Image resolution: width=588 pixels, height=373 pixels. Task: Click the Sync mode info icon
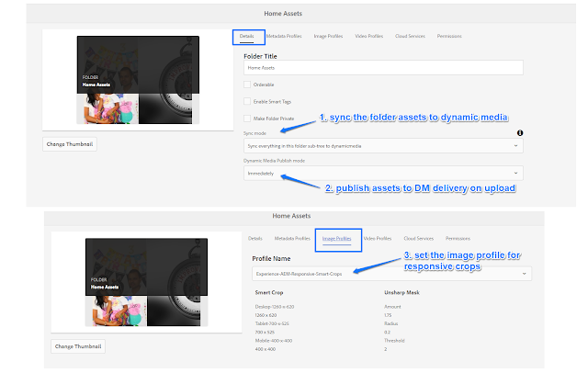pyautogui.click(x=520, y=132)
